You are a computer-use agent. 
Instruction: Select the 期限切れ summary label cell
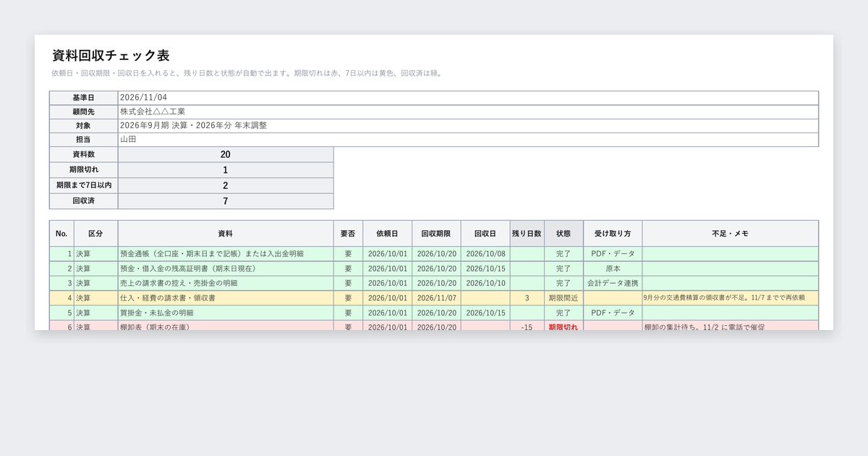point(84,170)
